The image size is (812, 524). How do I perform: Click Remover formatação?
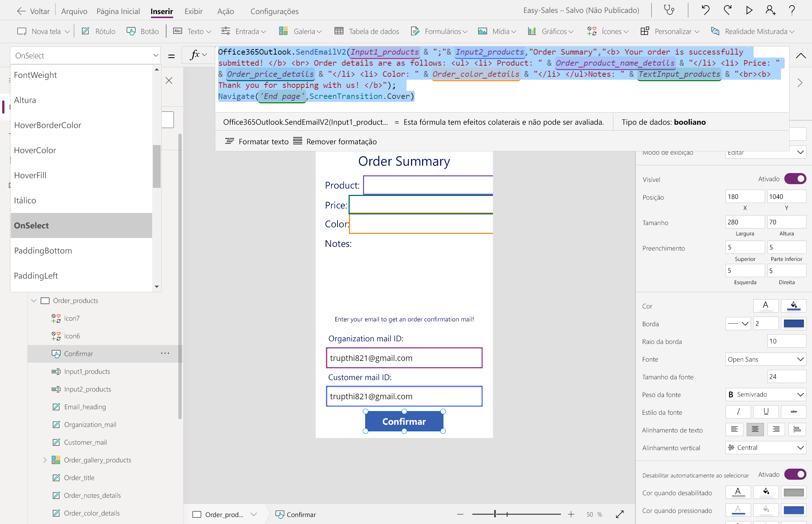tap(335, 141)
